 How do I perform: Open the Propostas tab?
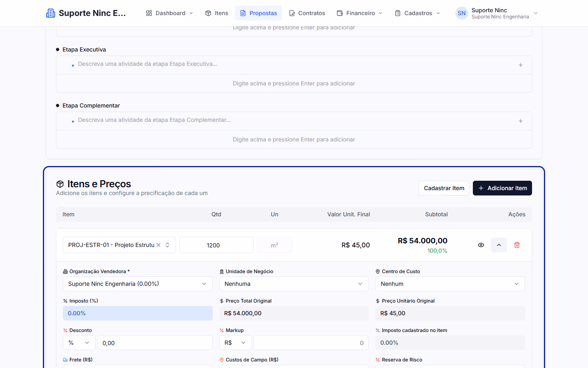pos(258,13)
